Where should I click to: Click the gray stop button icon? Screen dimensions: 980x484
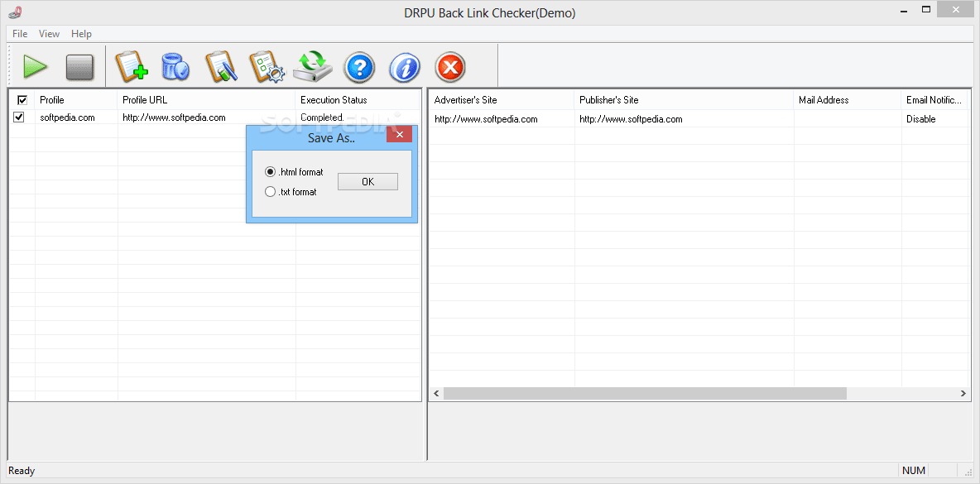point(79,67)
